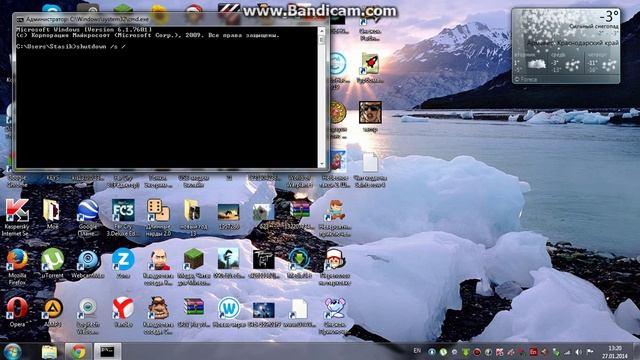The width and height of the screenshot is (640, 360).
Task: Open the Windows Start menu
Action: 12,351
